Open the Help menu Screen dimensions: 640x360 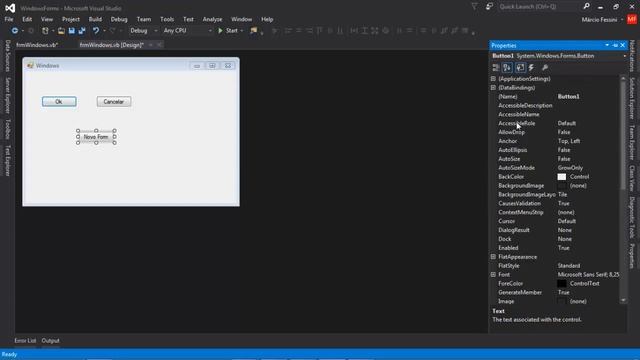pos(267,19)
